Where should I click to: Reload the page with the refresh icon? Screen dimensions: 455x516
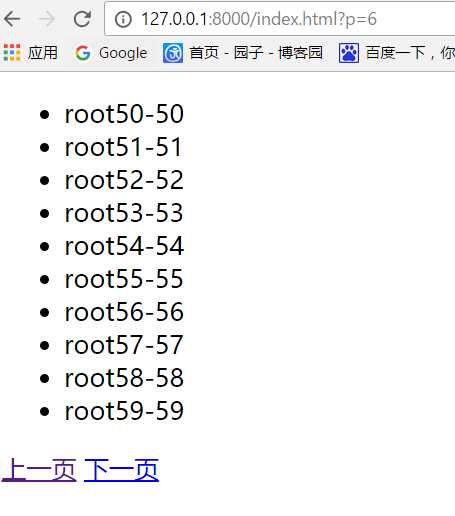pos(82,19)
